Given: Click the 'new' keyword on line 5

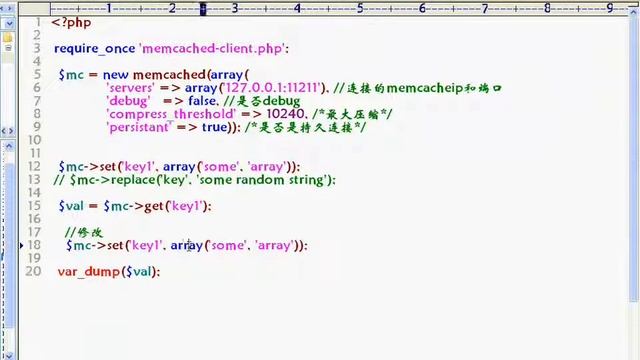Looking at the screenshot, I should 116,75.
